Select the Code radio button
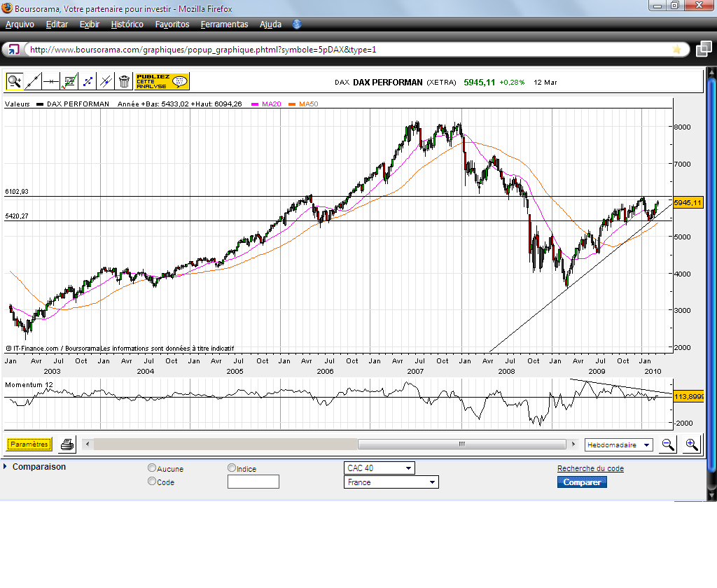This screenshot has width=717, height=588. (152, 481)
